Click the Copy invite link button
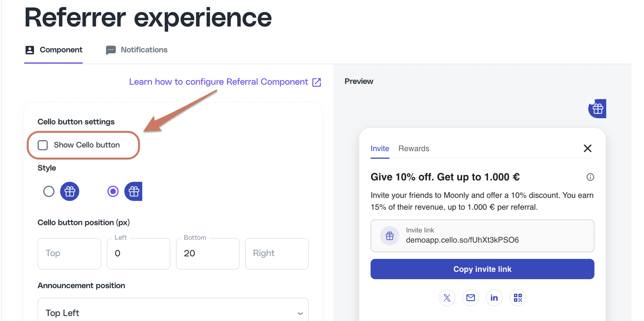Viewport: 644px width, 321px height. coord(482,269)
